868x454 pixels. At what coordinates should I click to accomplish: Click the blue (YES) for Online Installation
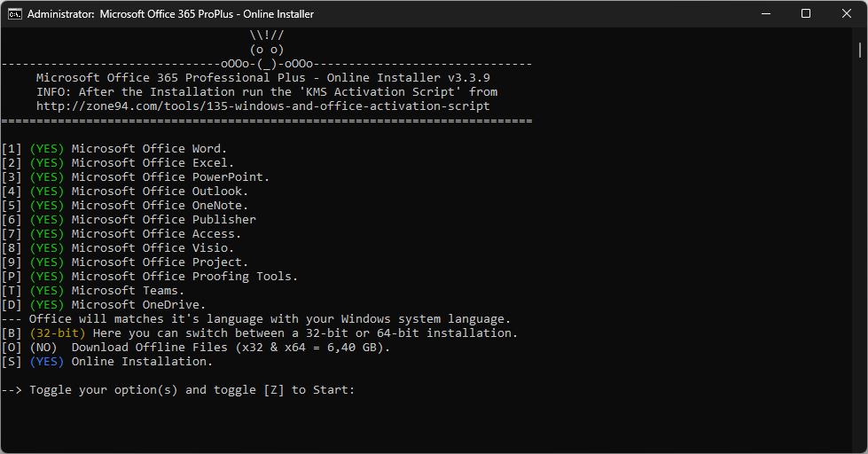[47, 362]
